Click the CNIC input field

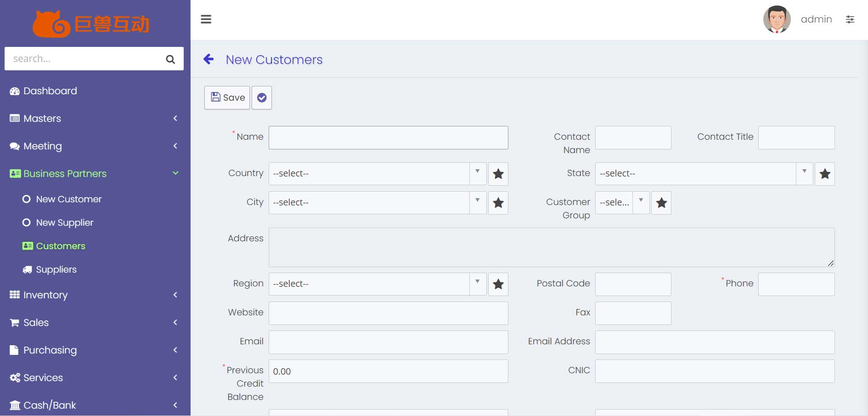point(715,371)
